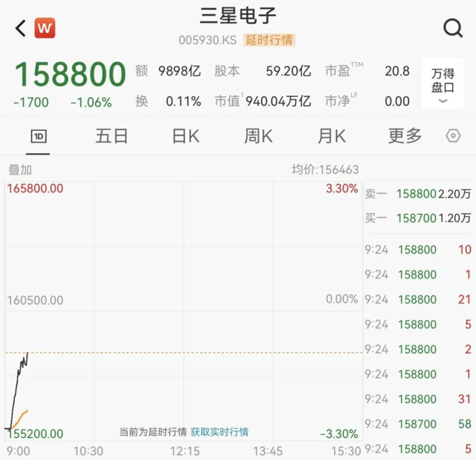The image size is (476, 460).
Task: Select the 卖一 ask quote row
Action: pos(418,193)
